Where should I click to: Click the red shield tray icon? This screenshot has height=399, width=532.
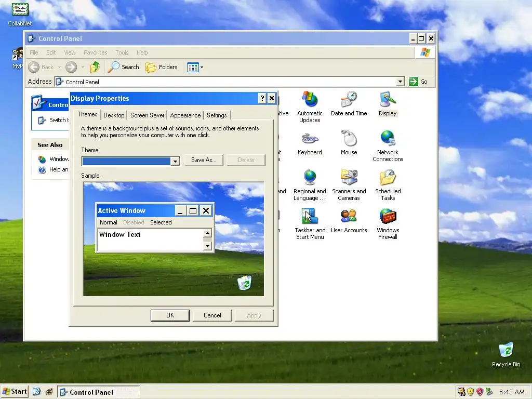pyautogui.click(x=480, y=392)
